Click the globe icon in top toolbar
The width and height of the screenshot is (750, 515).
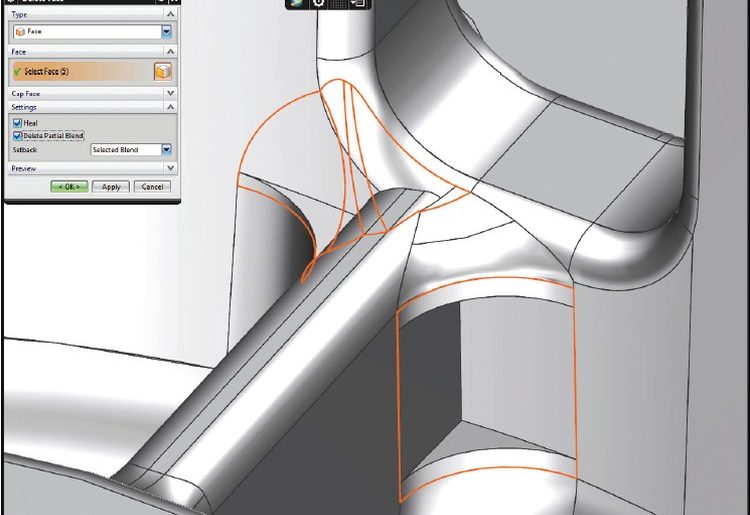pyautogui.click(x=297, y=3)
